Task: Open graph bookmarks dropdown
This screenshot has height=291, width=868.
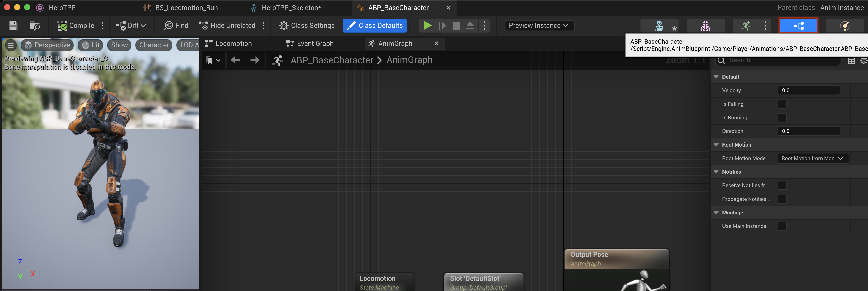Action: (213, 60)
